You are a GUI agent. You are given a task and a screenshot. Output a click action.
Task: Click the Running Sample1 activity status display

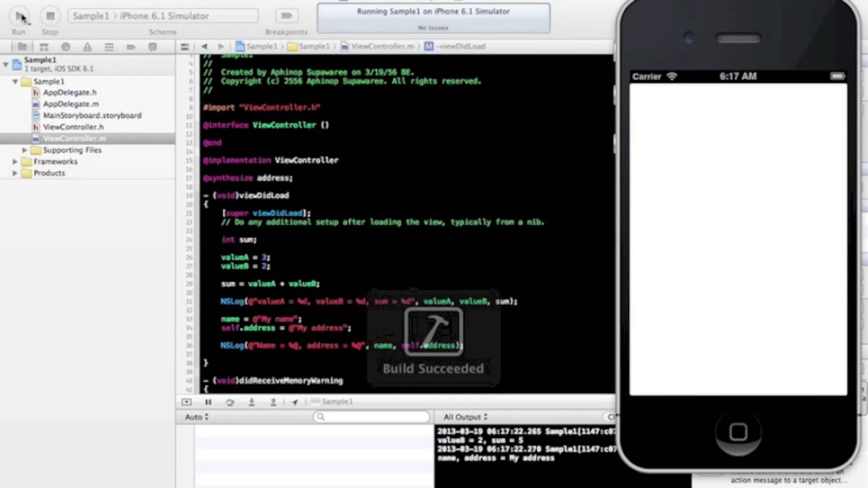pos(434,18)
